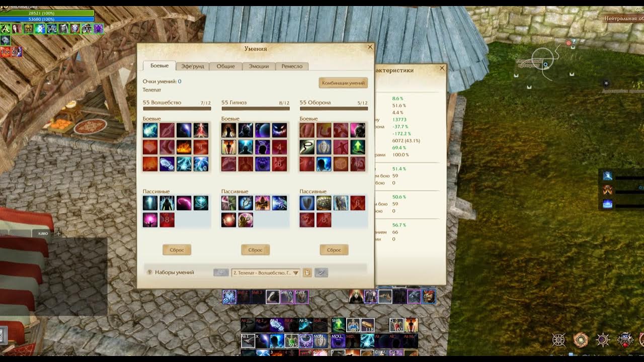Open the character-face menu icon at bottom right
Viewport: 644px width, 362px height.
[x=625, y=340]
